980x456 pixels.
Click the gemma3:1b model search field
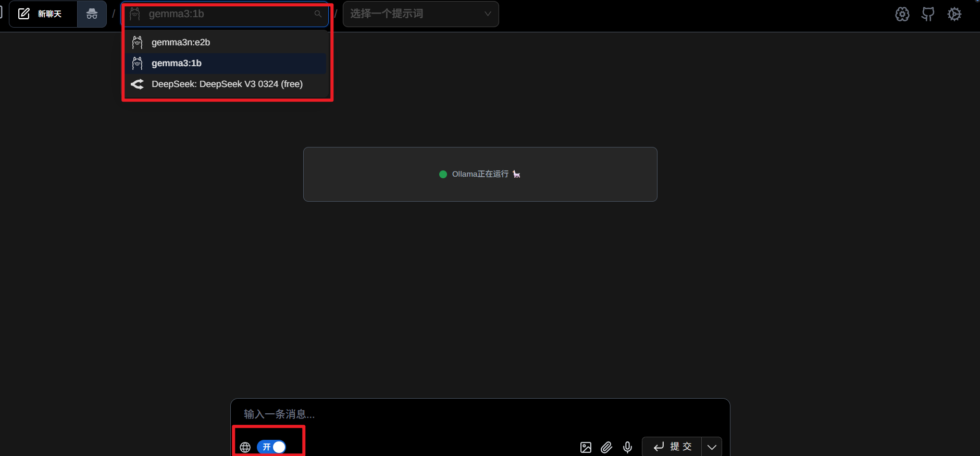(225, 14)
